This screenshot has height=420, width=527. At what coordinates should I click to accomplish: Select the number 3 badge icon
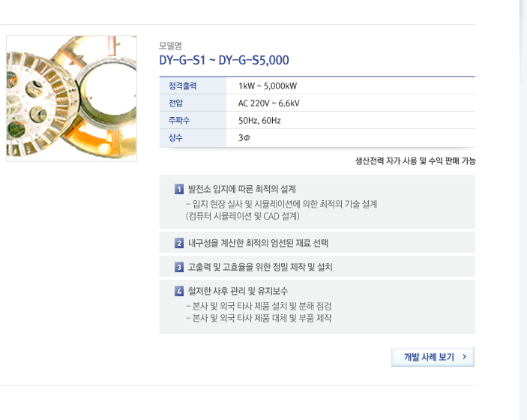(179, 267)
